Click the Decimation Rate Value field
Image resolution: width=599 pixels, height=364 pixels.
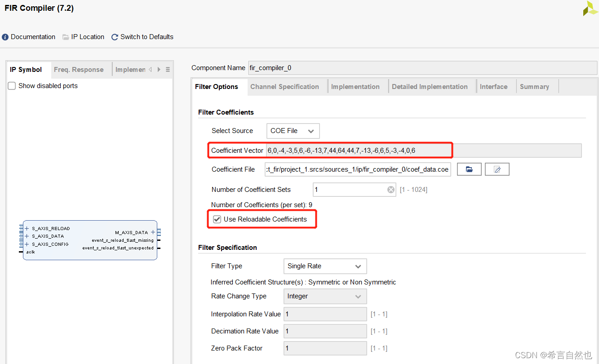click(x=325, y=331)
